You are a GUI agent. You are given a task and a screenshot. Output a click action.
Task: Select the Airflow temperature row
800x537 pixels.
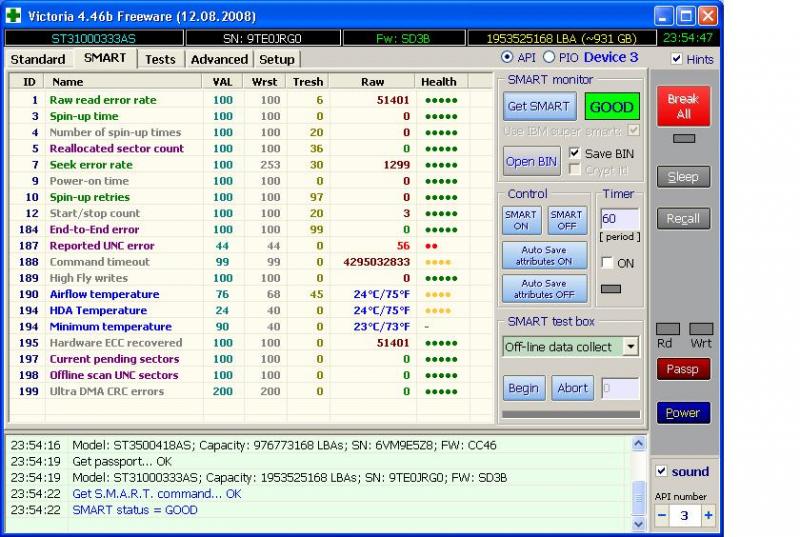coord(251,294)
